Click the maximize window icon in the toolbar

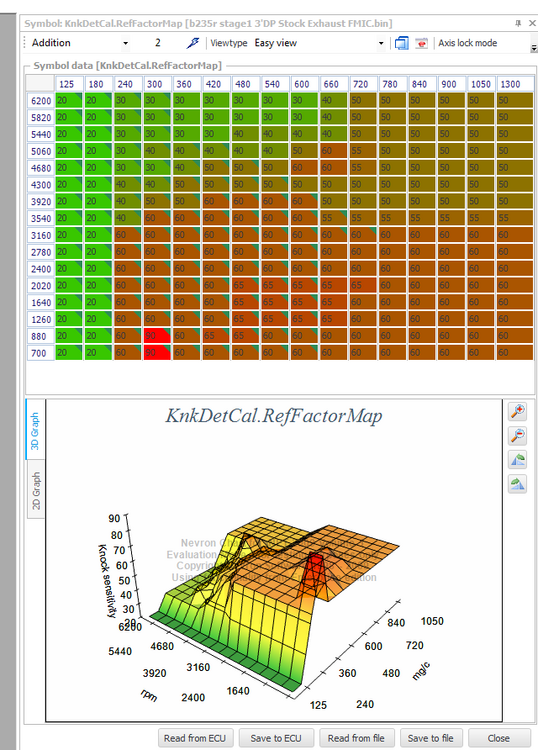pos(401,43)
